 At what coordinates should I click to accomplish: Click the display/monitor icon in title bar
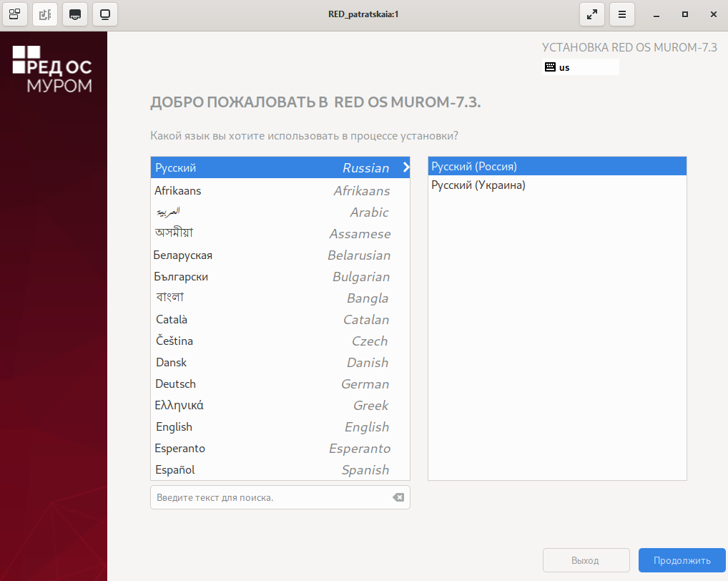pyautogui.click(x=105, y=14)
